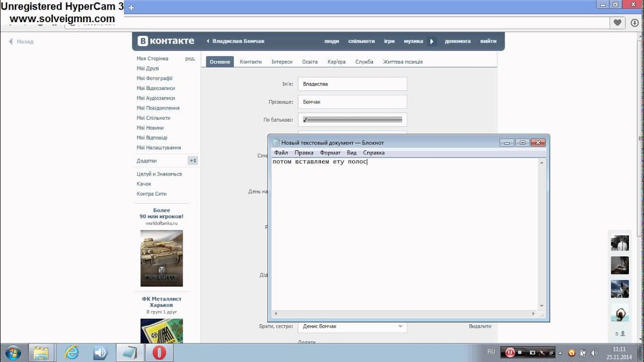Image resolution: width=644 pixels, height=362 pixels.
Task: Click Видалити next to Денис Бомчак
Action: (480, 326)
